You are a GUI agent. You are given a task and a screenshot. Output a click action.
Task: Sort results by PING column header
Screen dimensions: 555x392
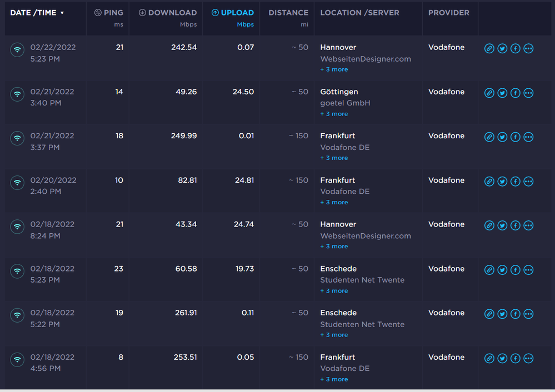(109, 13)
